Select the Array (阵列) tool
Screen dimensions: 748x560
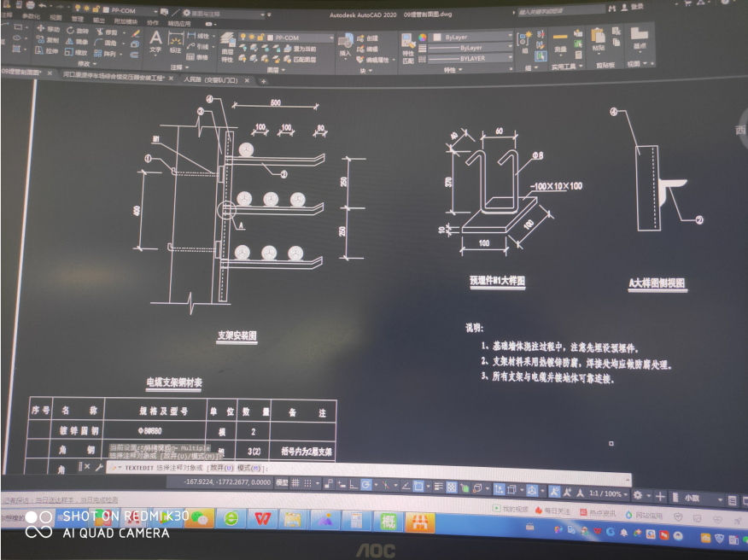105,54
